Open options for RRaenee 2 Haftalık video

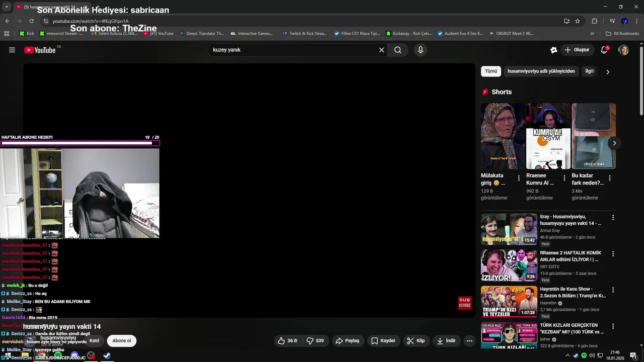613,254
